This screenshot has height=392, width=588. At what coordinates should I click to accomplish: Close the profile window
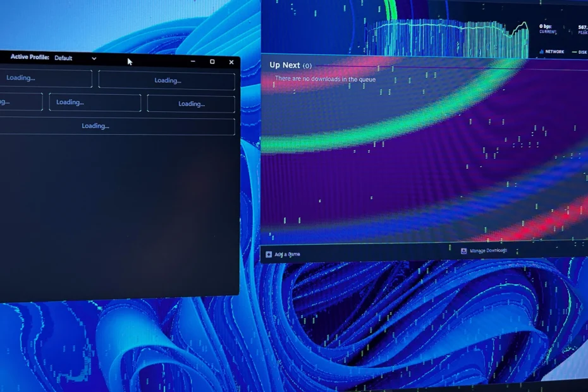[231, 62]
